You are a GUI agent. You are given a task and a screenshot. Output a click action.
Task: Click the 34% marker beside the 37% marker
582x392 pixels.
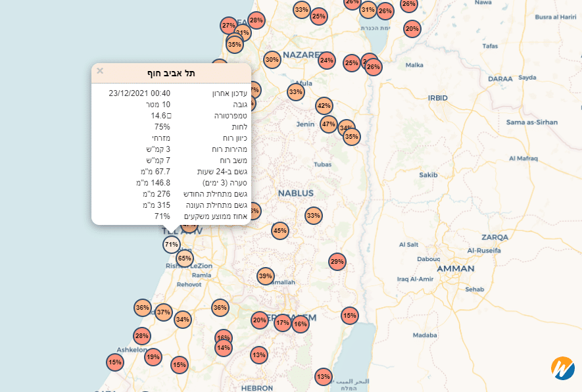click(183, 320)
